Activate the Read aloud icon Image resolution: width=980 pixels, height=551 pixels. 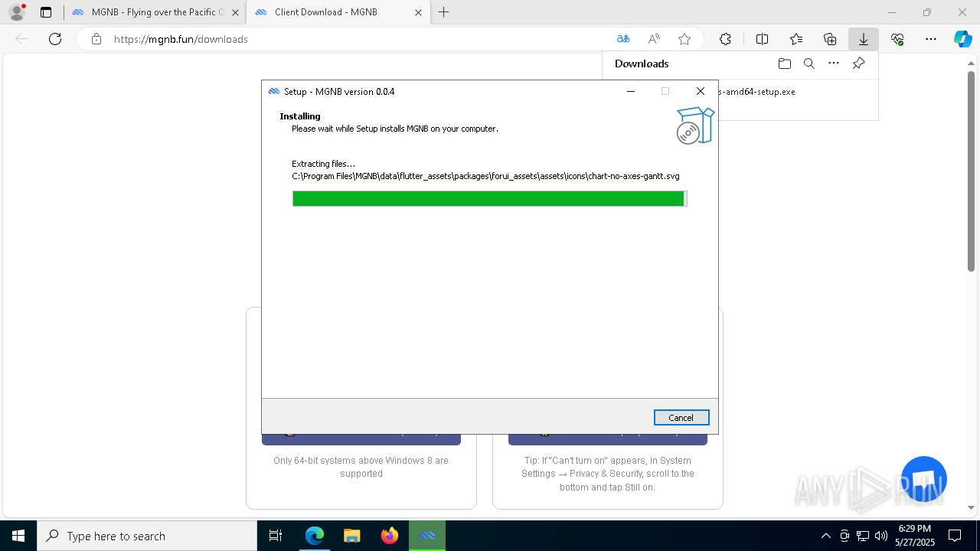654,39
